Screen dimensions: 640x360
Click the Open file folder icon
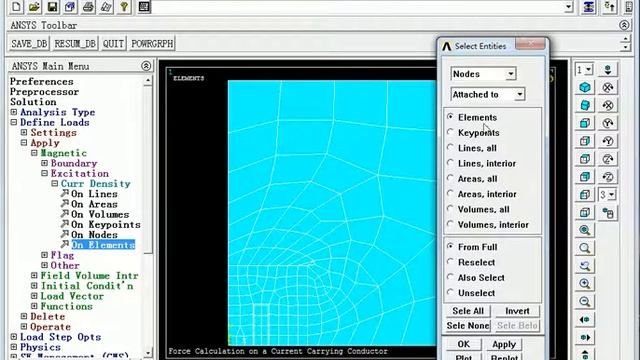[34, 7]
